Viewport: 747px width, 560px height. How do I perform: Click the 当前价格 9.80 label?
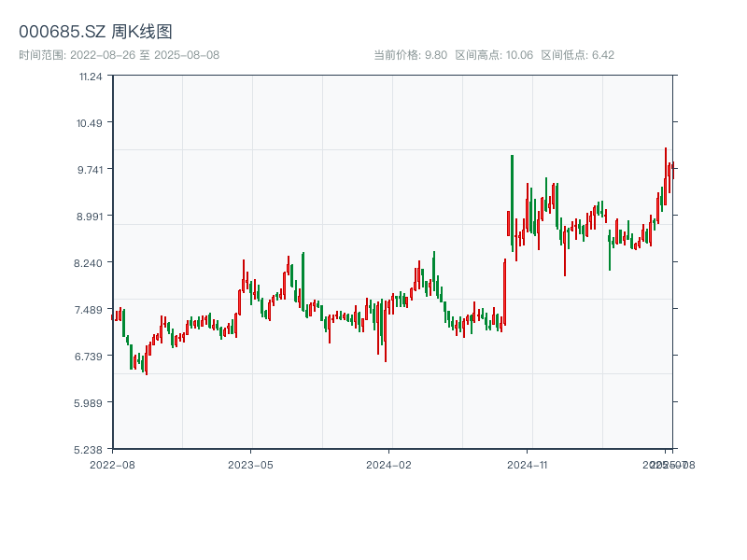pyautogui.click(x=410, y=55)
